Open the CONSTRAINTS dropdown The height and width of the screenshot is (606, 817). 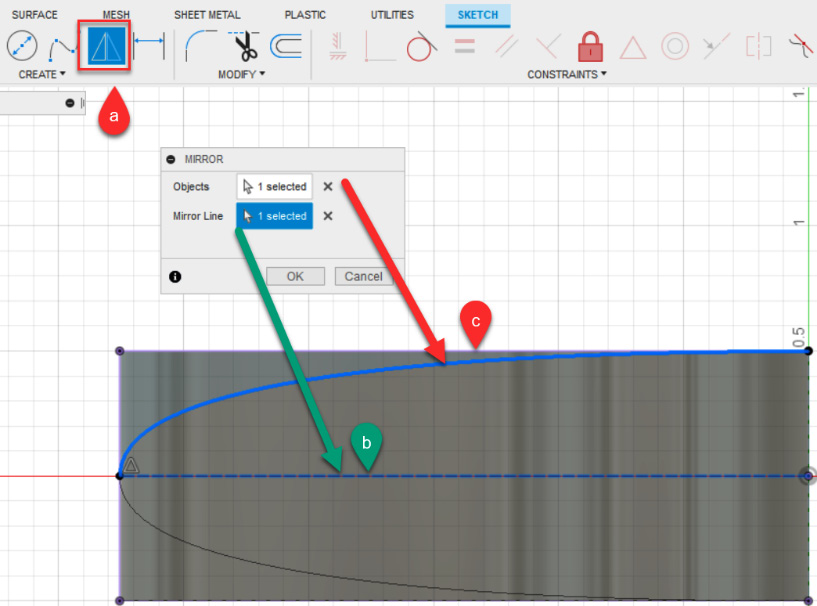point(566,74)
